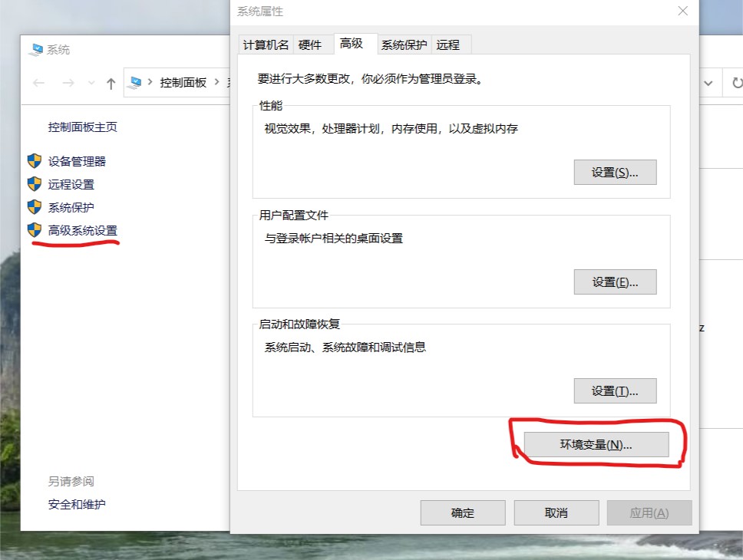The width and height of the screenshot is (743, 560).
Task: Confirm with the 确定 button
Action: [x=463, y=513]
